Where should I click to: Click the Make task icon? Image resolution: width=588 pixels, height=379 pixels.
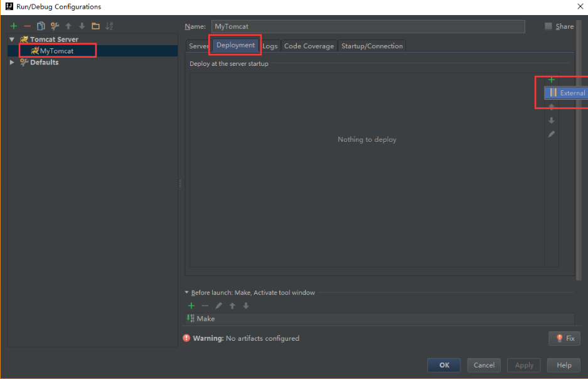(191, 318)
